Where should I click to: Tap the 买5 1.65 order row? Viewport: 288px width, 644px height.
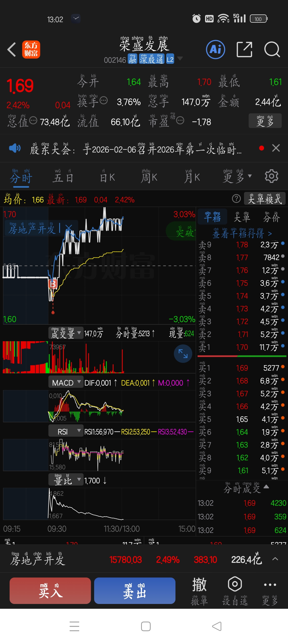pos(242,419)
